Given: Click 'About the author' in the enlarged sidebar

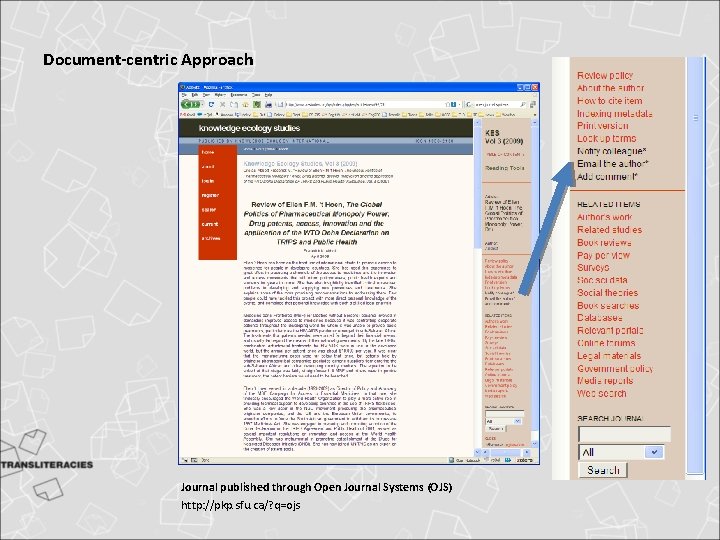Looking at the screenshot, I should pos(610,88).
